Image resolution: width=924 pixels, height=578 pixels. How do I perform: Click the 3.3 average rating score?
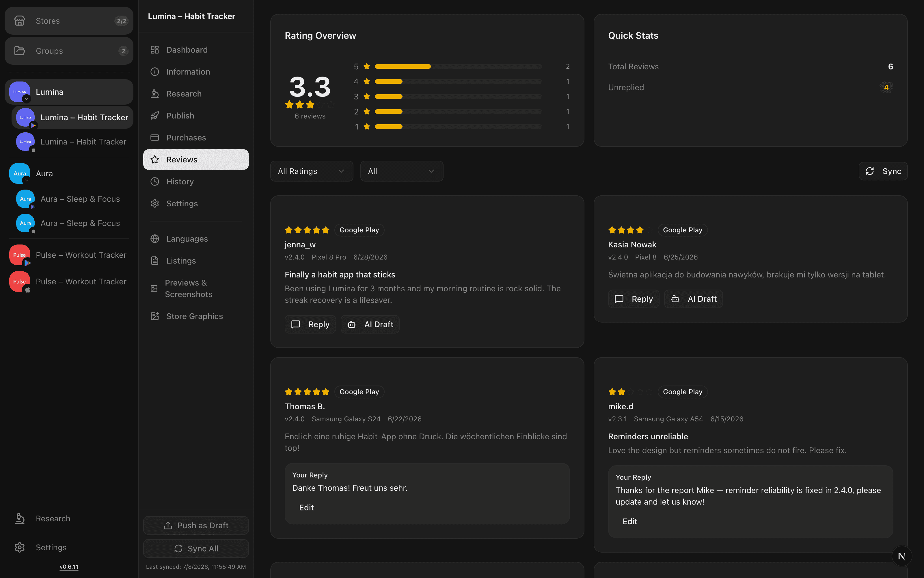[x=310, y=87]
